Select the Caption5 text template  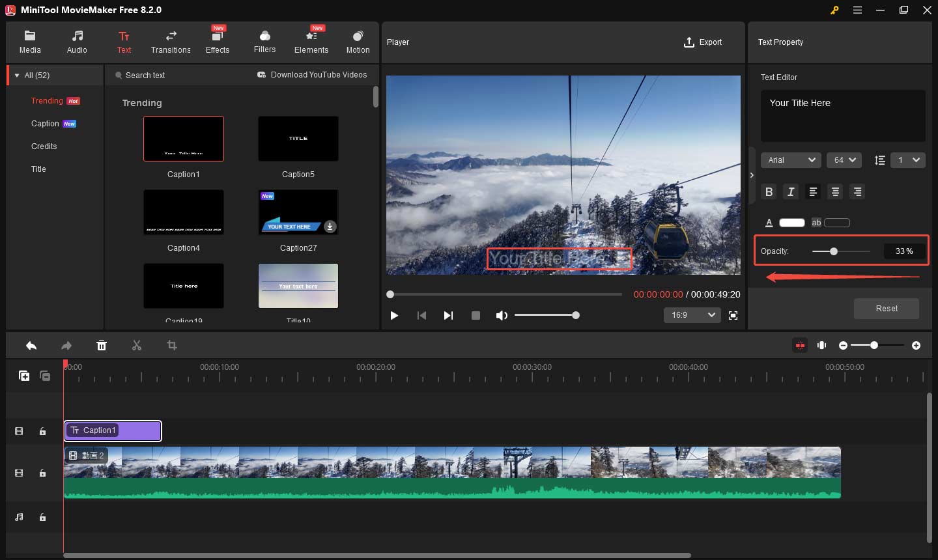pos(298,139)
